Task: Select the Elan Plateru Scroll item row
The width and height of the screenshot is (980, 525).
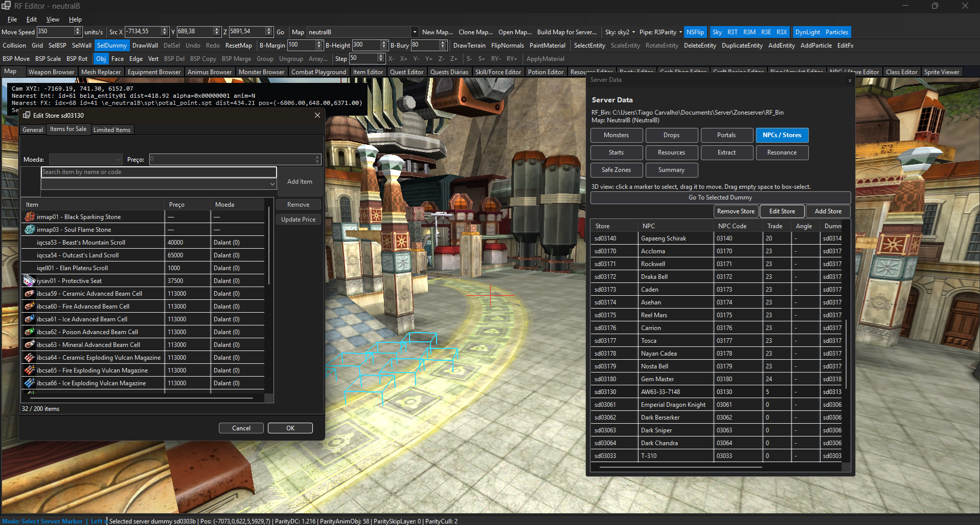Action: click(144, 268)
